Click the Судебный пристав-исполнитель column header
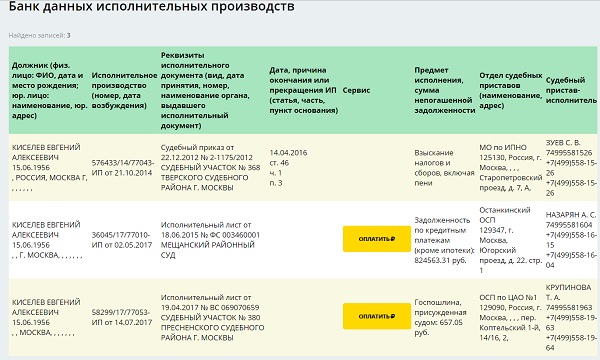This screenshot has width=600, height=360. [x=571, y=90]
